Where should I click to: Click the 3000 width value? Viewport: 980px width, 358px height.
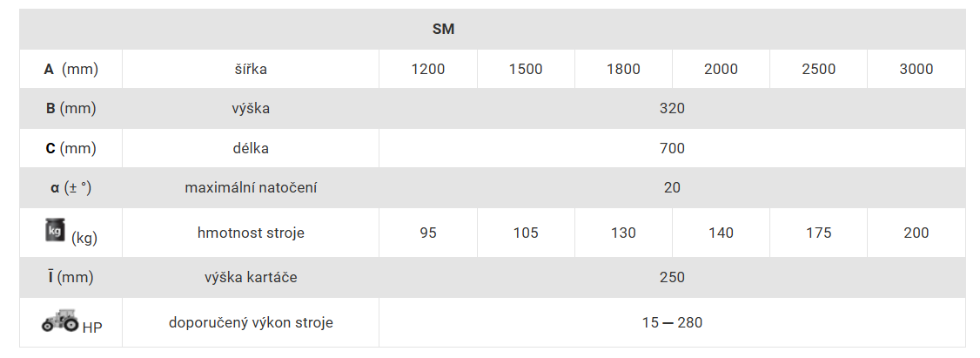(916, 69)
